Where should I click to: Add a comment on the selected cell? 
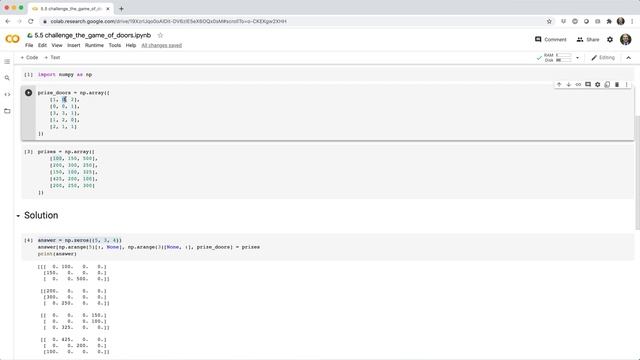pyautogui.click(x=588, y=84)
